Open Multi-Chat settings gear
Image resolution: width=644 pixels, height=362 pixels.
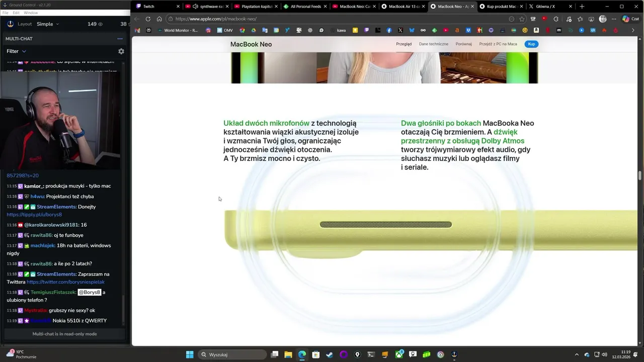[121, 51]
